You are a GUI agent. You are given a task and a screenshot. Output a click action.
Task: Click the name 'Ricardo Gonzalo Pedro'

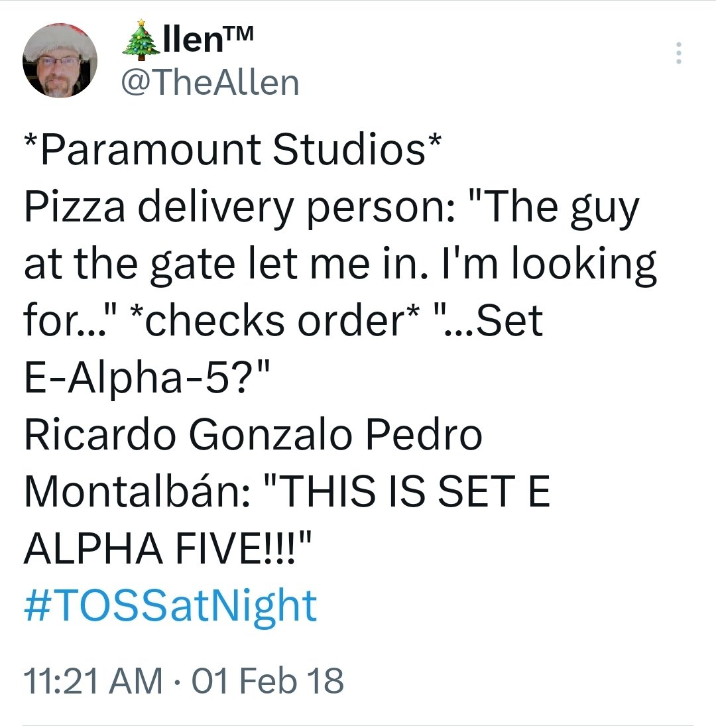(253, 435)
